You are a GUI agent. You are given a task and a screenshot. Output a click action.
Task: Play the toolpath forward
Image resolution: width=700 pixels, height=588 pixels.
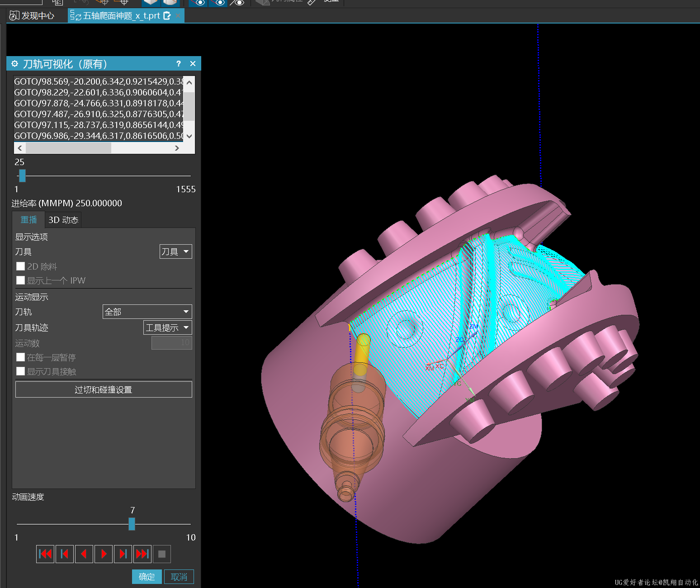coord(104,554)
